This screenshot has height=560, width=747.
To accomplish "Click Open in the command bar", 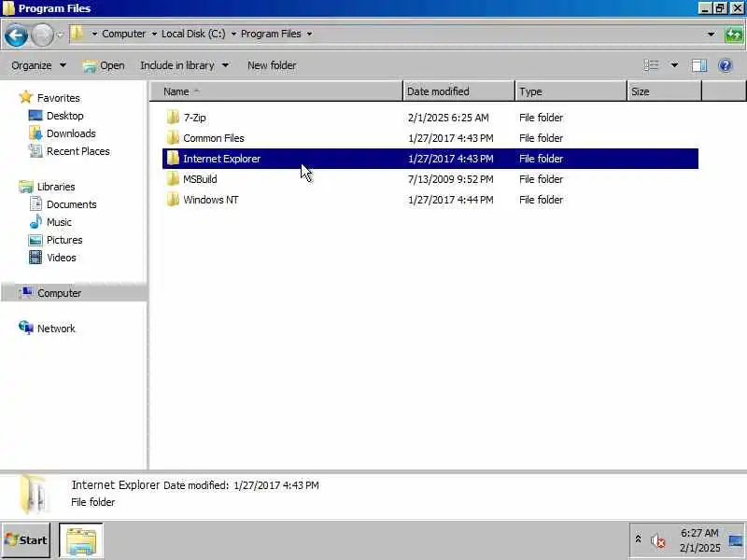I will [104, 65].
